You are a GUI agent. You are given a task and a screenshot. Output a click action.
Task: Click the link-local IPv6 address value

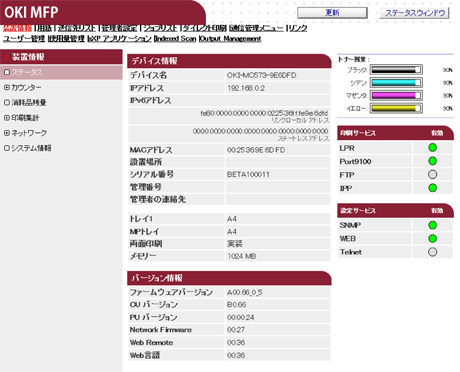[x=264, y=113]
